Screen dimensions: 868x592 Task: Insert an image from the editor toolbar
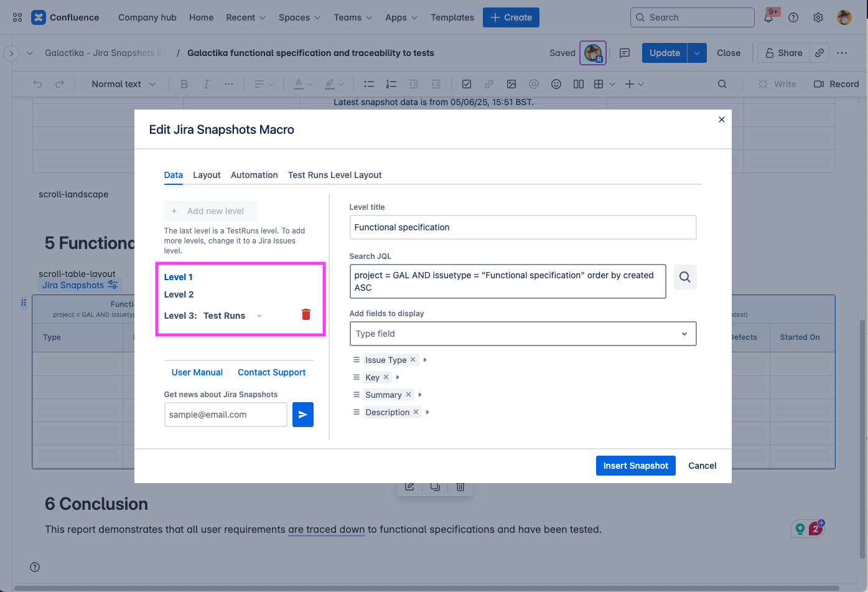point(511,83)
